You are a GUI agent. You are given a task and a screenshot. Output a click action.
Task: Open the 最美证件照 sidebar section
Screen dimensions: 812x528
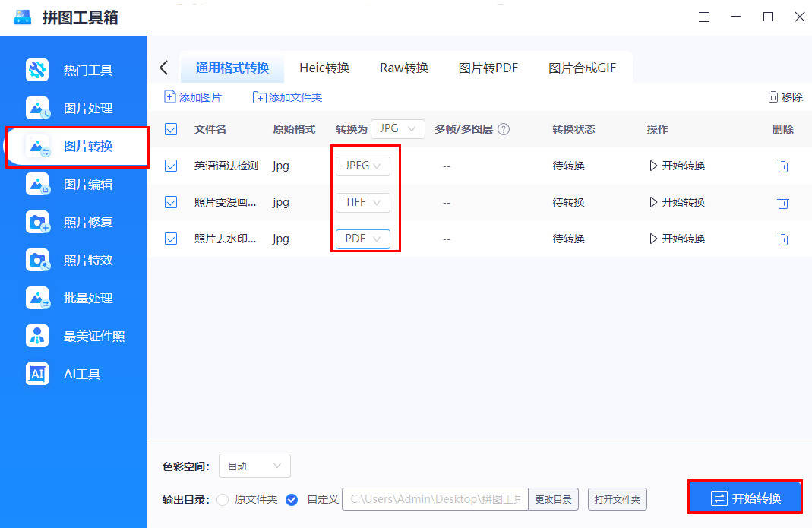click(x=76, y=337)
